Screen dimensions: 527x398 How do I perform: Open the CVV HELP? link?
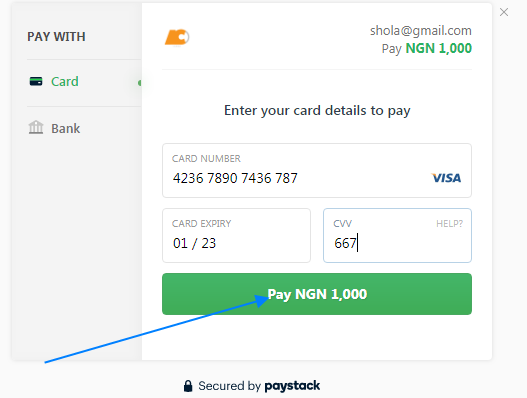[449, 224]
